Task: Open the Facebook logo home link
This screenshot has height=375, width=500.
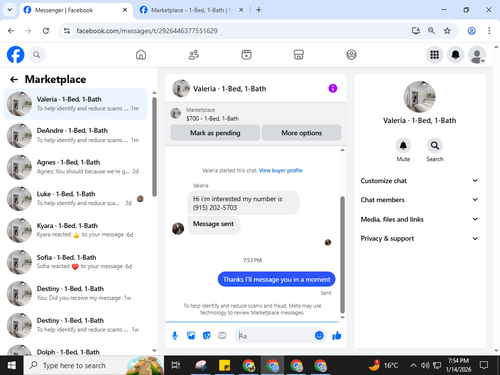Action: [x=15, y=55]
